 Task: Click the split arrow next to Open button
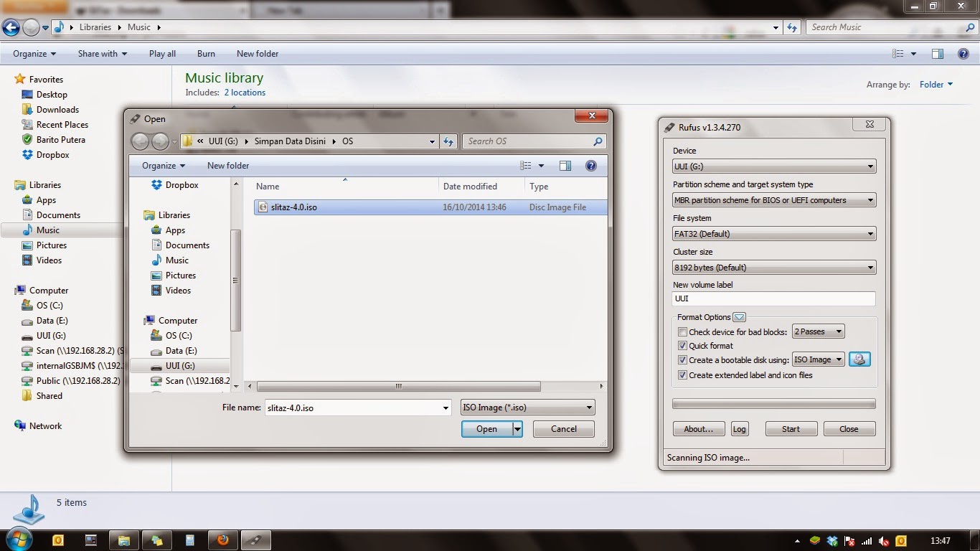click(x=517, y=429)
